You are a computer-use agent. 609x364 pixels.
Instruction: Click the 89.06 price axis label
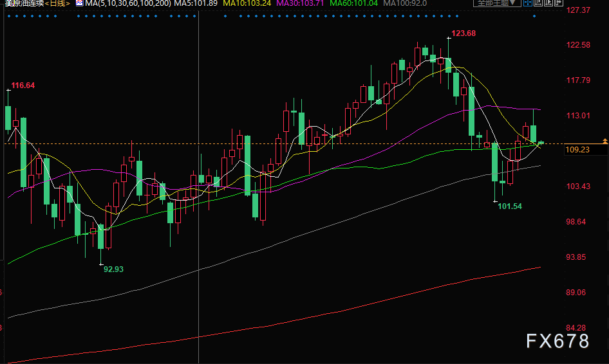(576, 292)
